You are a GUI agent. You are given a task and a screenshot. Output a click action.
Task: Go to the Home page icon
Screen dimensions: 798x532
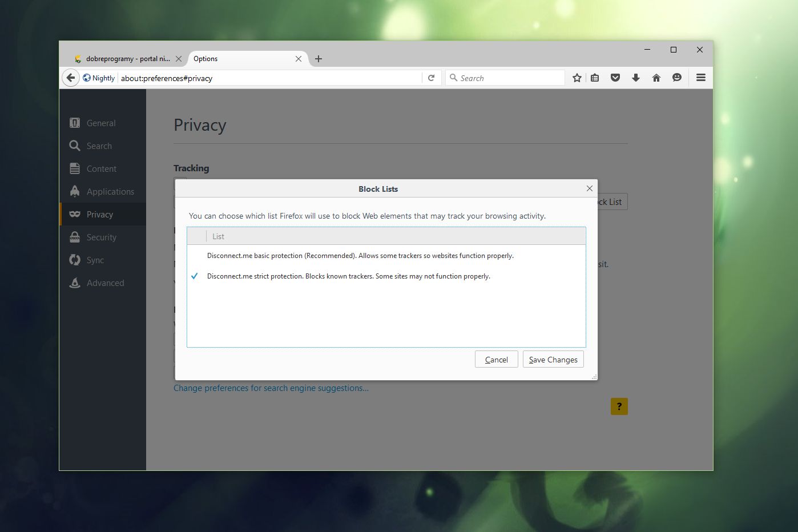[656, 78]
